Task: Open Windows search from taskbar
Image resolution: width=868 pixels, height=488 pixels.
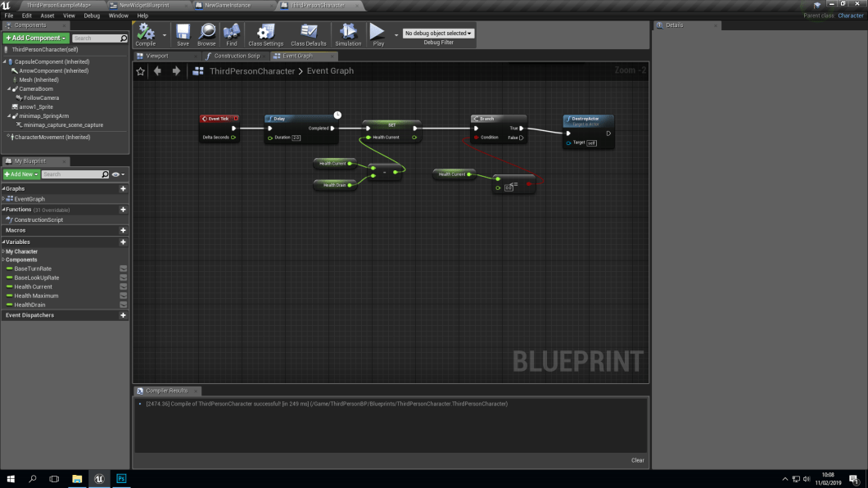Action: (33, 479)
